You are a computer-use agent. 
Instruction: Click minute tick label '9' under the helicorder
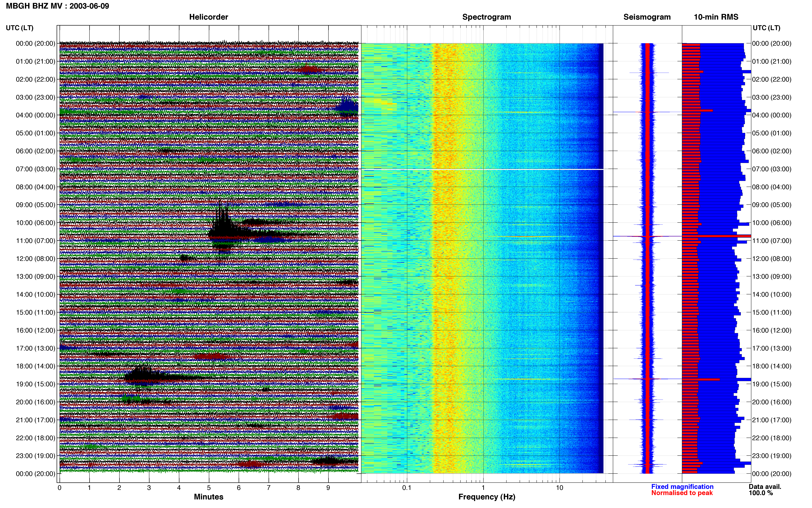pos(328,488)
